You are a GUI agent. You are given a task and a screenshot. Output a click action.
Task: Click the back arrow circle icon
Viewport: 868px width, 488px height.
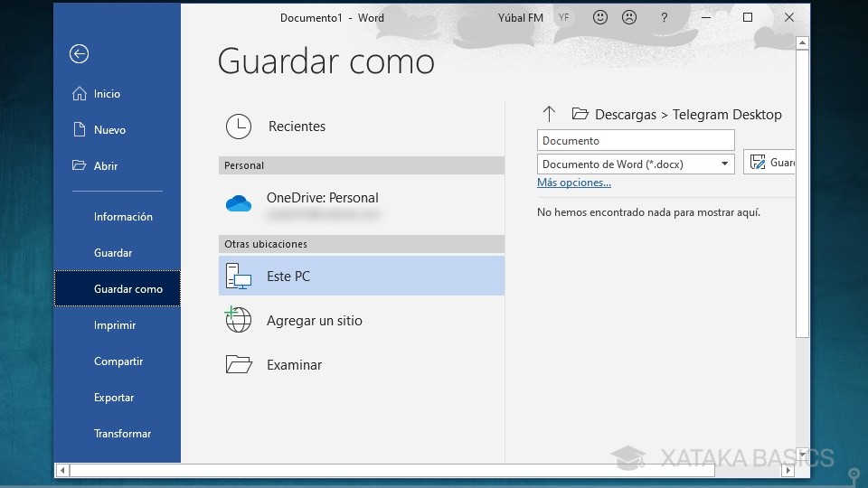tap(80, 53)
